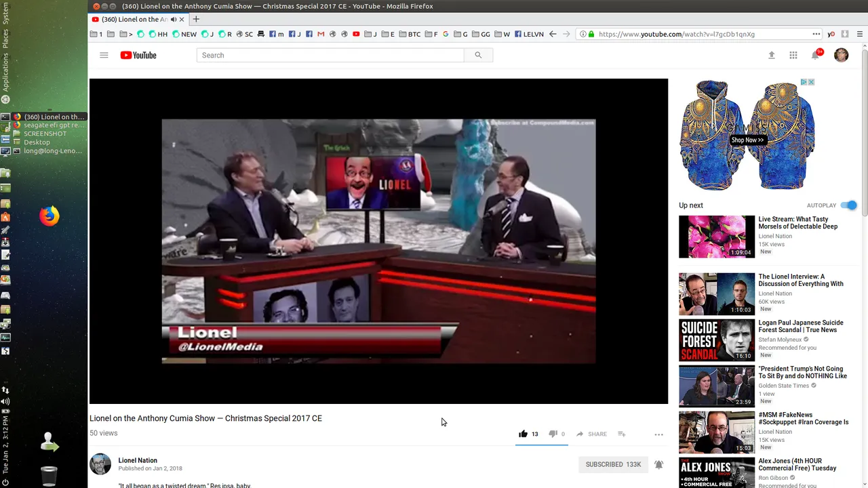Dislike the video with thumbs down
The height and width of the screenshot is (488, 868).
click(553, 434)
